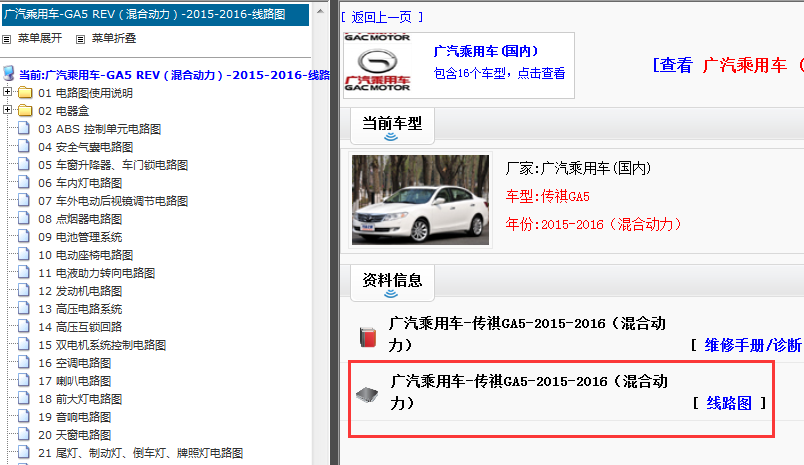Image resolution: width=804 pixels, height=465 pixels.
Task: Open 17 喇叭电路图
Action: tap(74, 380)
